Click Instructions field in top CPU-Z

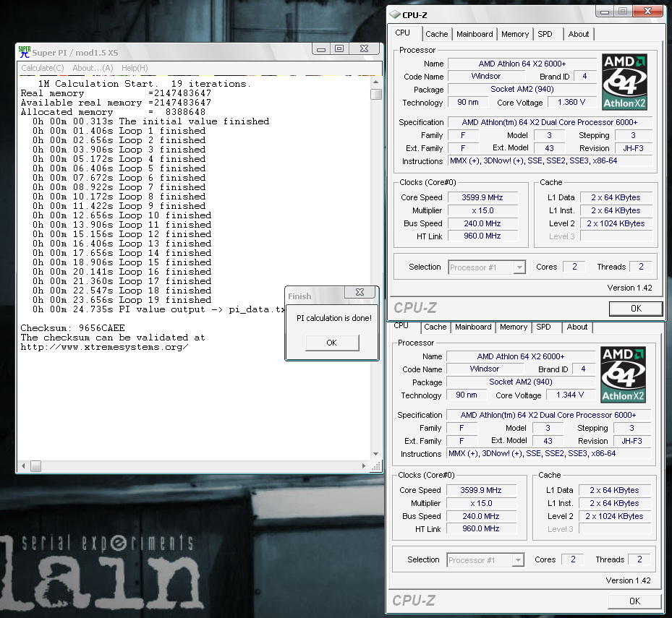tap(550, 161)
